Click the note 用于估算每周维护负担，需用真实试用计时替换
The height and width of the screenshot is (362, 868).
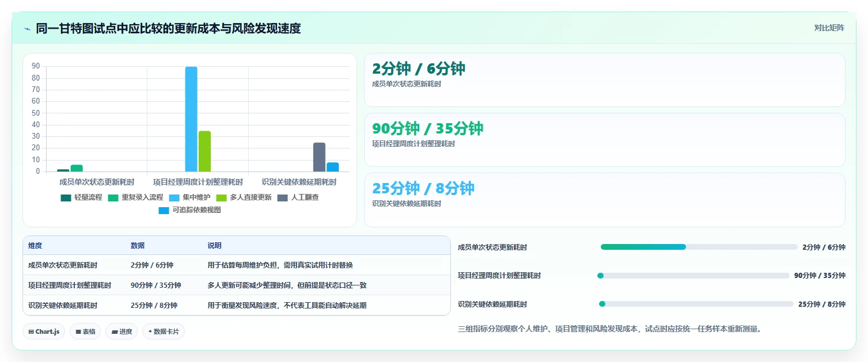pyautogui.click(x=281, y=265)
